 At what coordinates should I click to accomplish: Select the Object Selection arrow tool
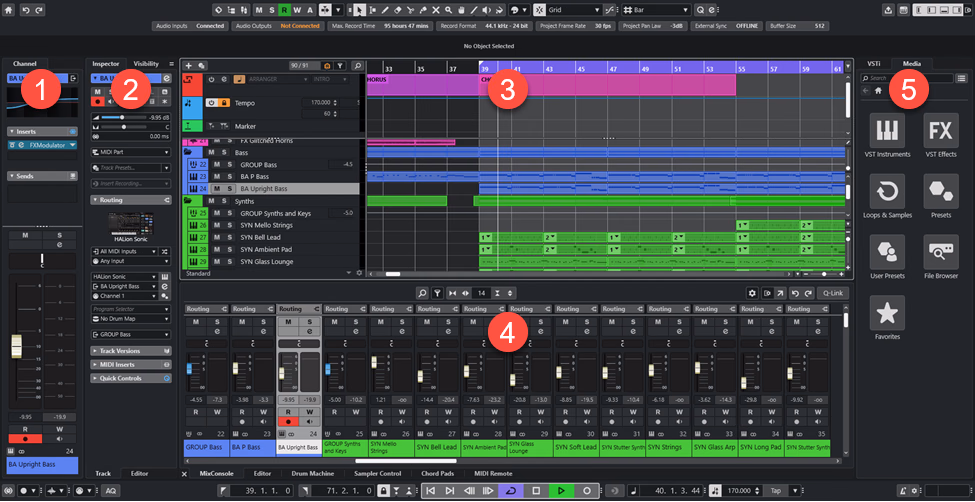click(359, 10)
